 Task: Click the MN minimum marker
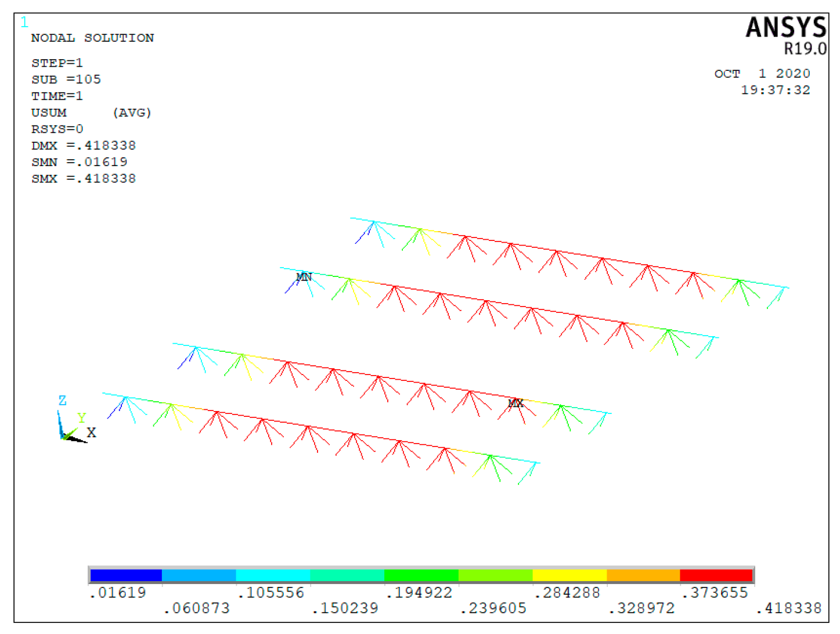pyautogui.click(x=304, y=277)
